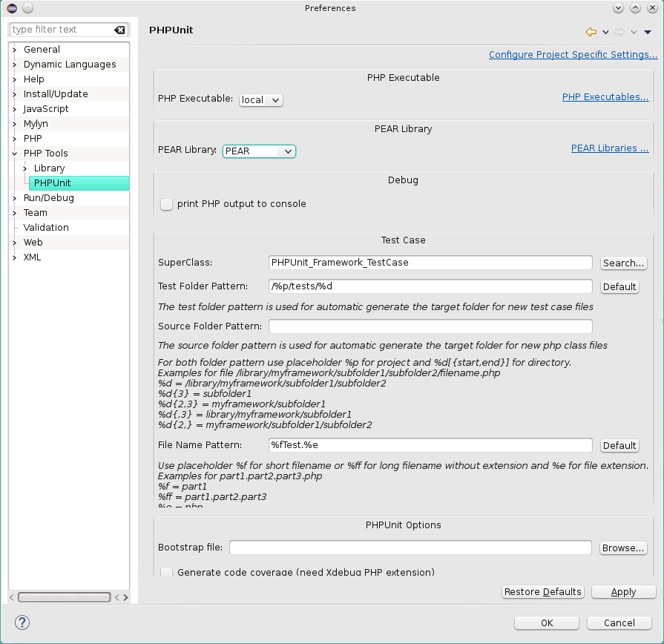Open the view menu triangle icon

(x=648, y=32)
